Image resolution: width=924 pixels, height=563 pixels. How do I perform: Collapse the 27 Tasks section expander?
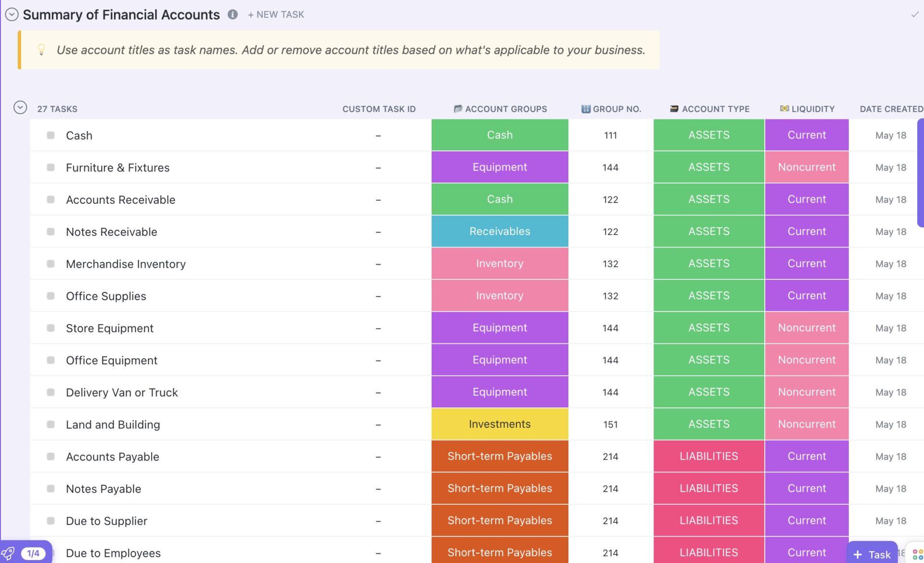point(20,108)
